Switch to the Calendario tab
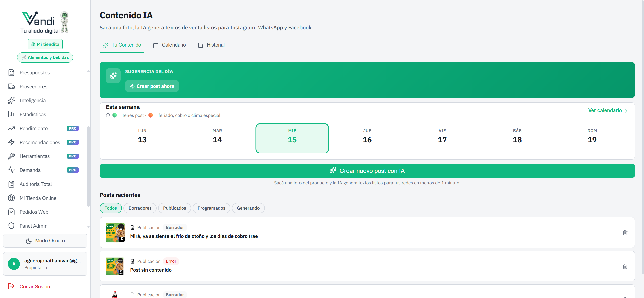The height and width of the screenshot is (298, 644). [x=169, y=45]
